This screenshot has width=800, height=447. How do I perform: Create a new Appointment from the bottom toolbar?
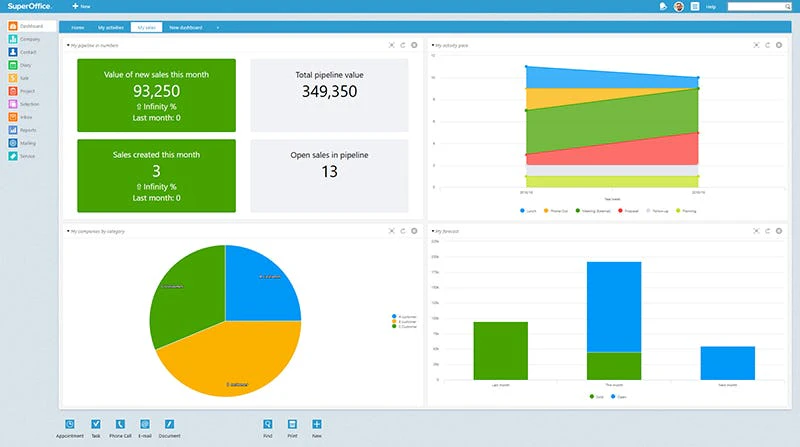pyautogui.click(x=69, y=428)
